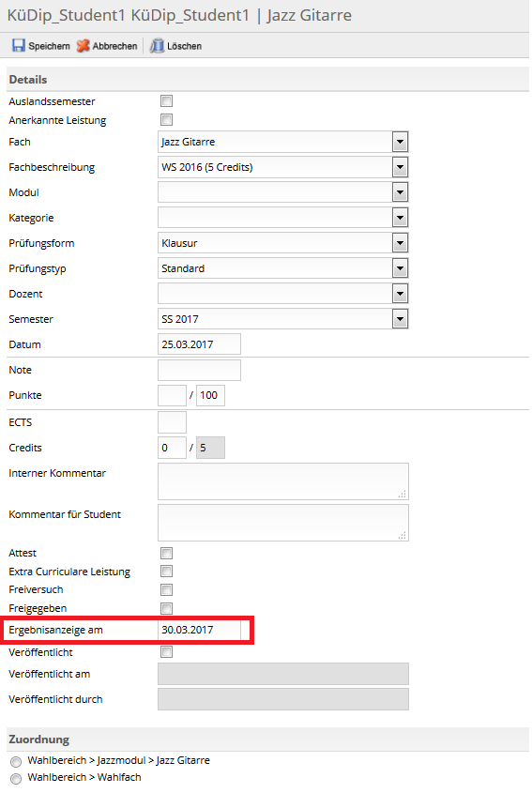Click inside the Interner Kommentar text area
532x793 pixels.
[283, 481]
